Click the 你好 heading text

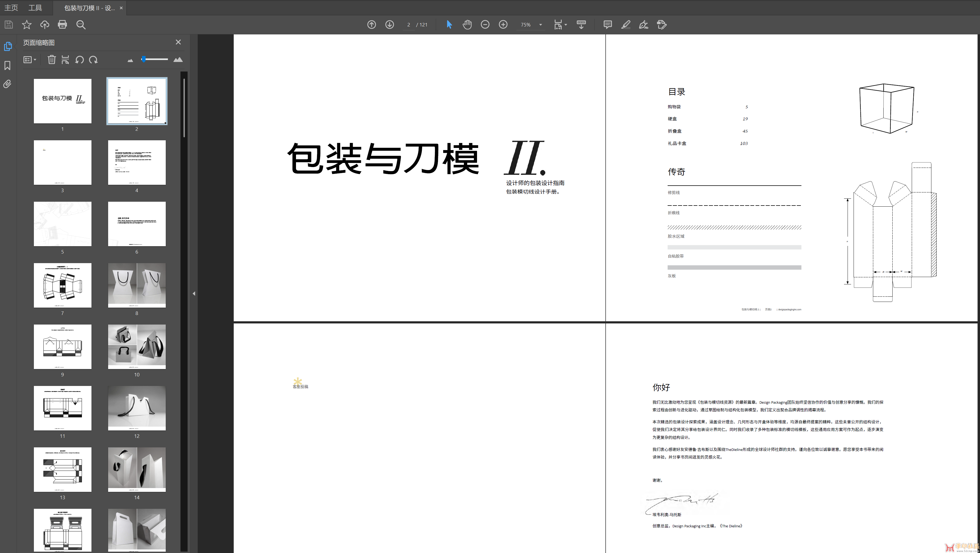[661, 388]
